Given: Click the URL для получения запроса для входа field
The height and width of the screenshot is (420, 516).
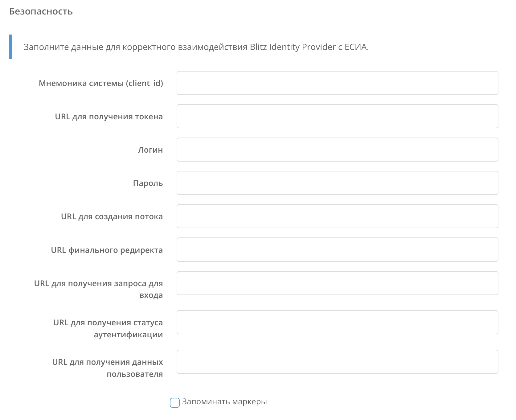Looking at the screenshot, I should (x=337, y=283).
